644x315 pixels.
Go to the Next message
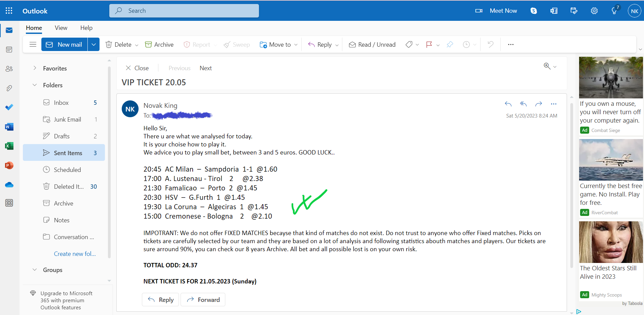coord(206,68)
